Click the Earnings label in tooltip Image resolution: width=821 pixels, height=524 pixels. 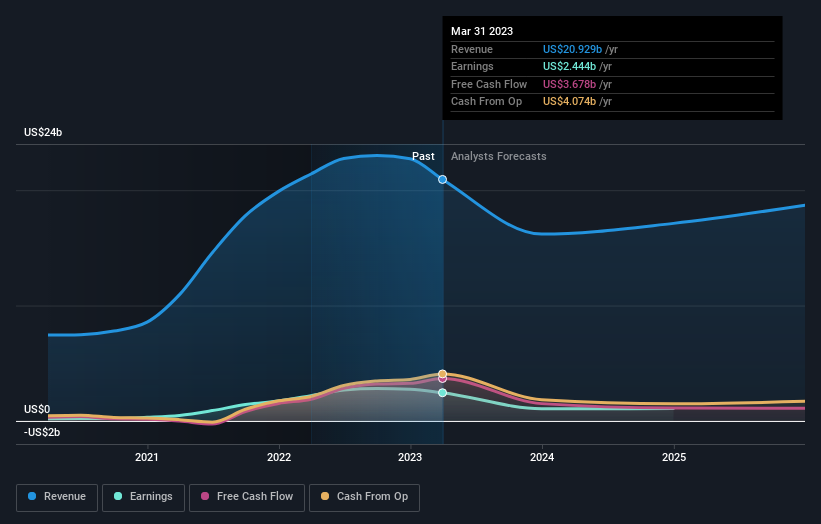(x=472, y=66)
